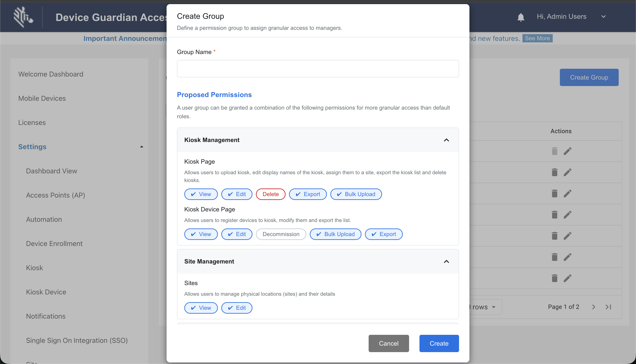Click the third row pencil edit icon
The height and width of the screenshot is (364, 636).
coord(567,193)
